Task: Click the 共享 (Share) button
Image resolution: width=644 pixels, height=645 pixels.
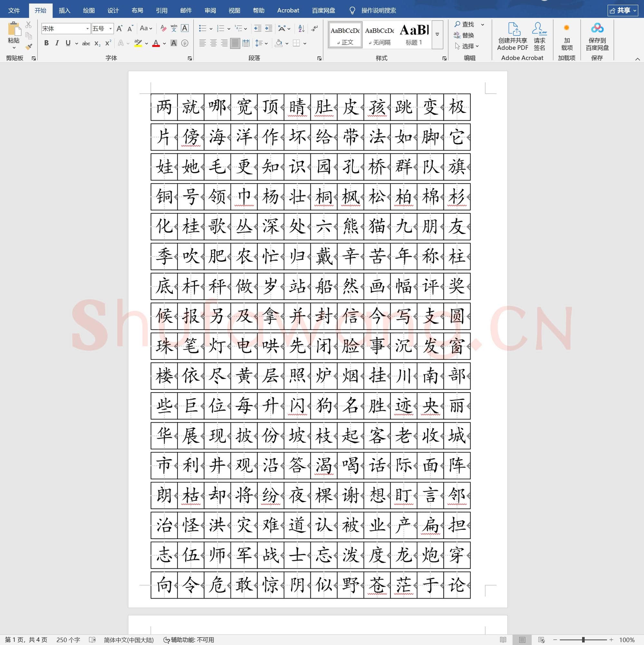Action: click(623, 10)
